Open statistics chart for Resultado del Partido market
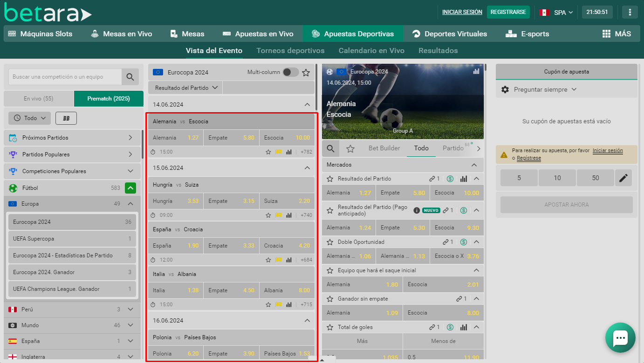Image resolution: width=644 pixels, height=363 pixels. tap(464, 179)
